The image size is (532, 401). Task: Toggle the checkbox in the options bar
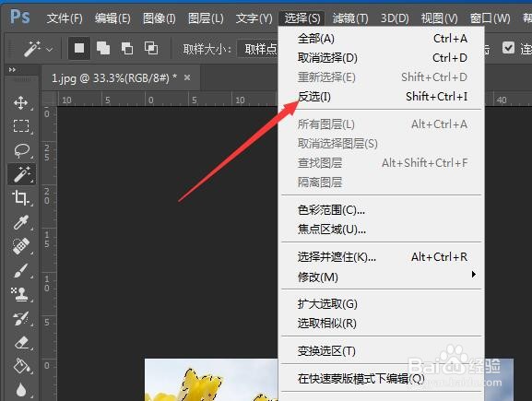[508, 48]
